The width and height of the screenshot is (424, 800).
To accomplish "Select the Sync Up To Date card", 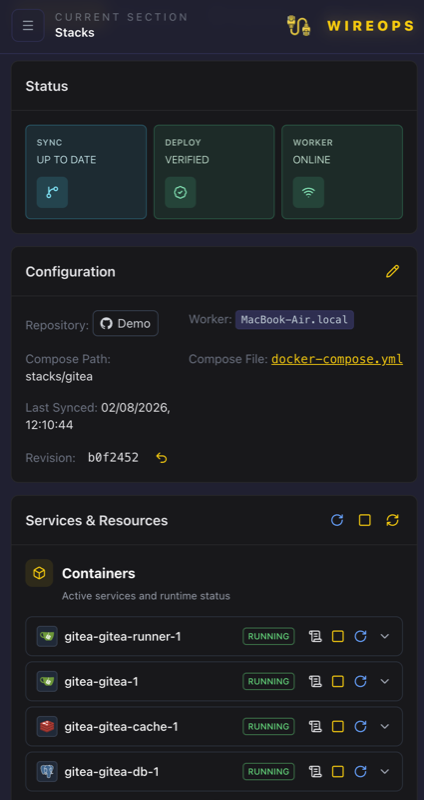I will point(86,172).
